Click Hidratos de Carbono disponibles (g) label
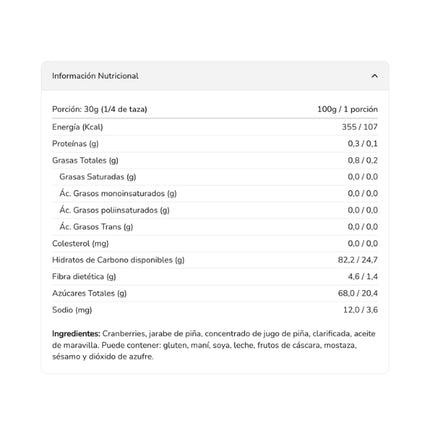 point(118,260)
